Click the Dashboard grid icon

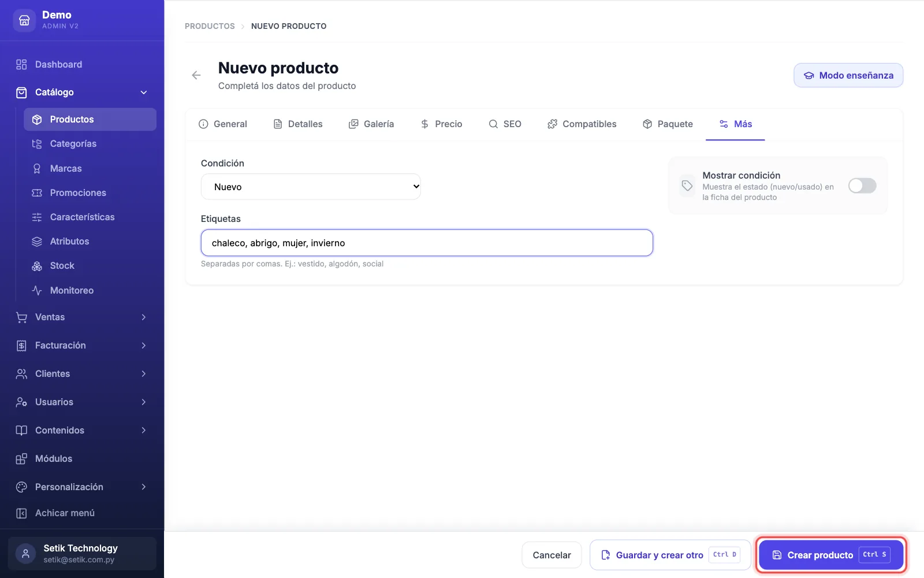21,64
